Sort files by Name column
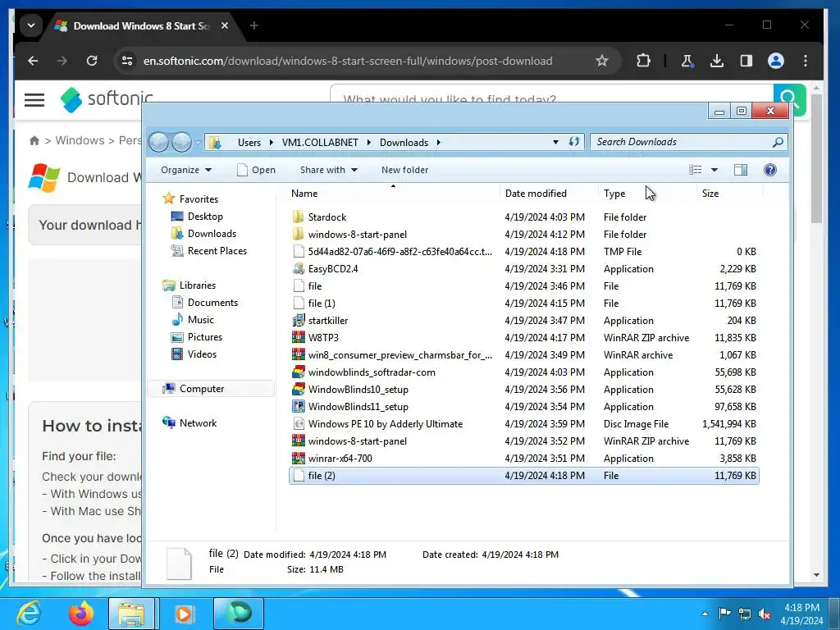 click(x=393, y=194)
